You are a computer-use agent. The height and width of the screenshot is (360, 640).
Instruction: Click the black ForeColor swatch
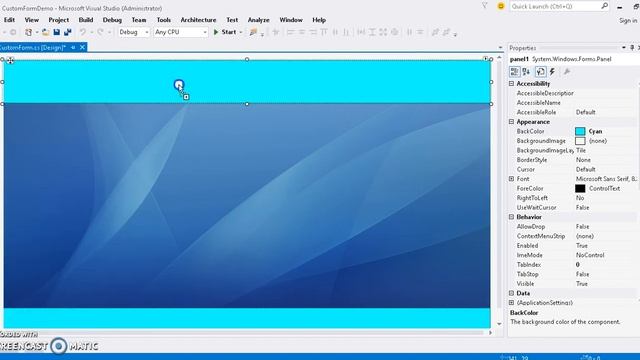(580, 189)
